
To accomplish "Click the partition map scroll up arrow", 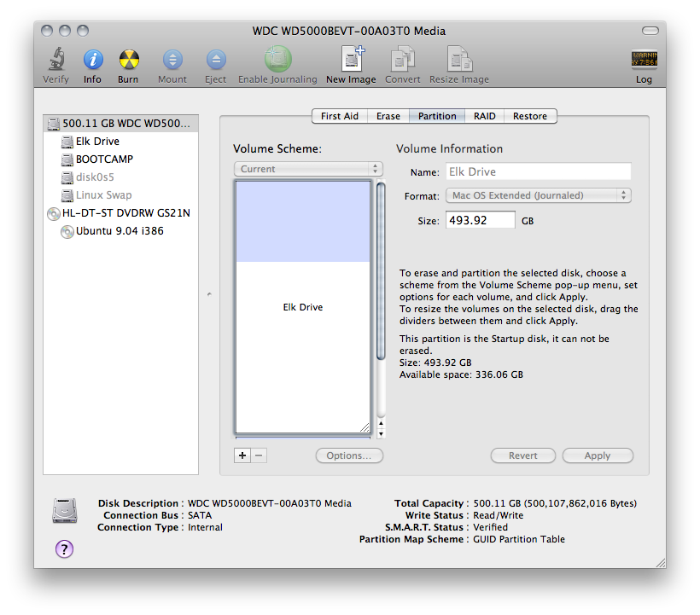I will click(381, 423).
